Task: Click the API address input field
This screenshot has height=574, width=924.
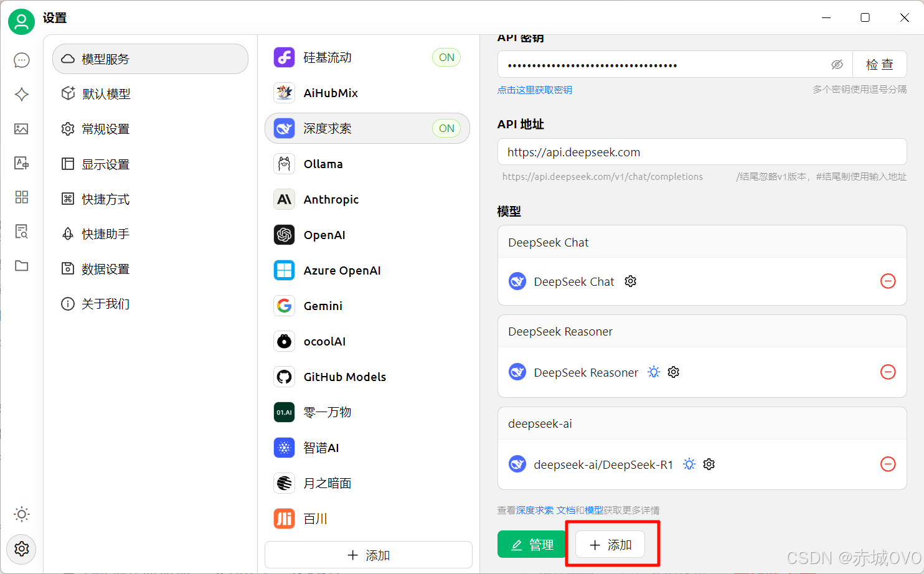Action: tap(702, 153)
